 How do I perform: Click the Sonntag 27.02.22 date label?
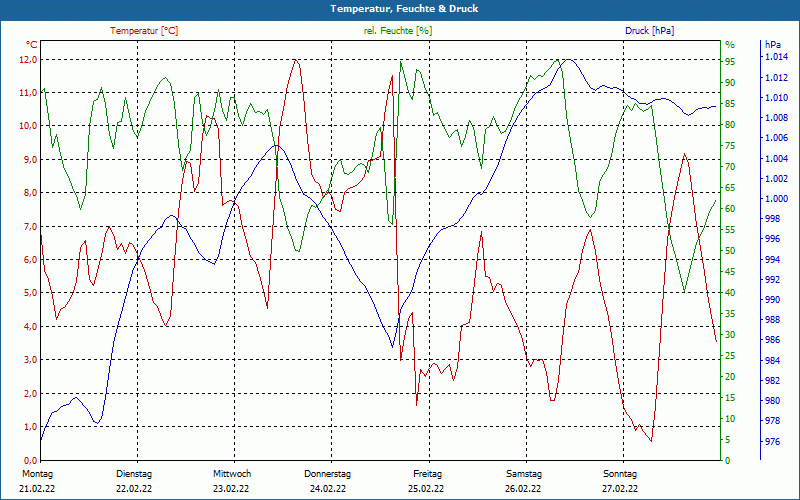click(x=620, y=481)
